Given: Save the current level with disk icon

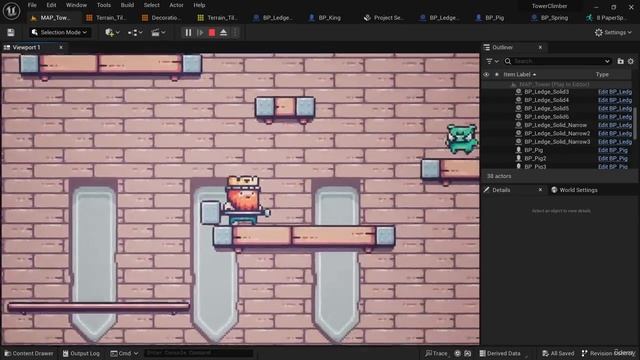Looking at the screenshot, I should 11,33.
